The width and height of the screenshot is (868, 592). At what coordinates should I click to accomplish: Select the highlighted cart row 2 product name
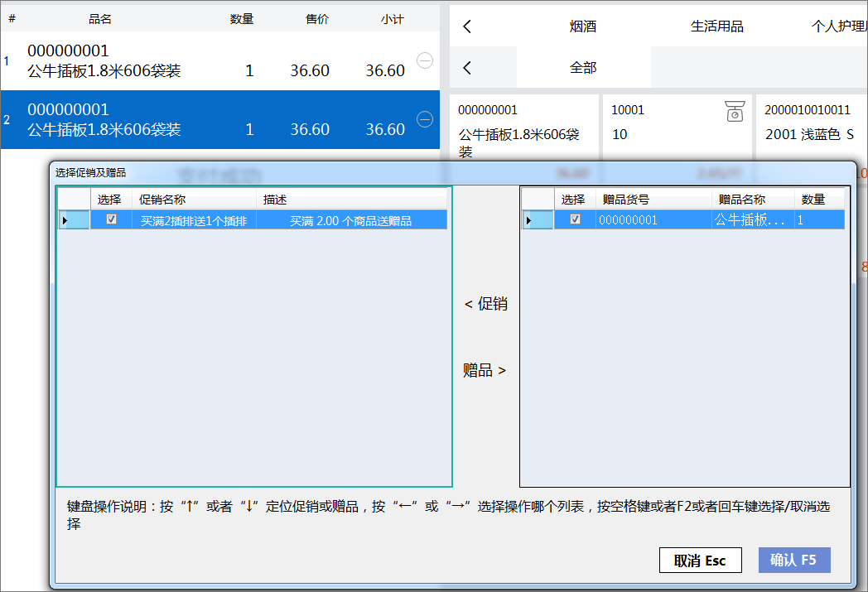[x=104, y=129]
